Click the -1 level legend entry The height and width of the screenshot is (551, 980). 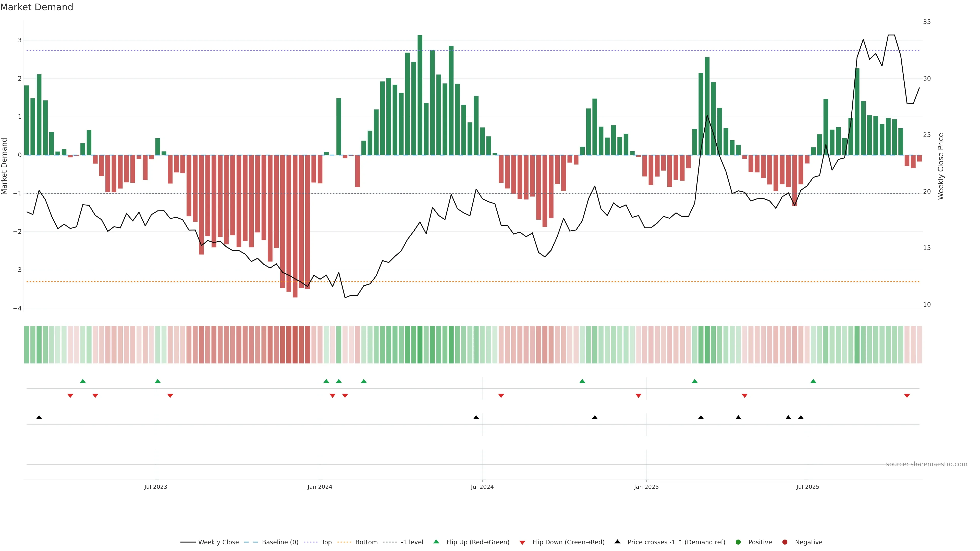[412, 542]
